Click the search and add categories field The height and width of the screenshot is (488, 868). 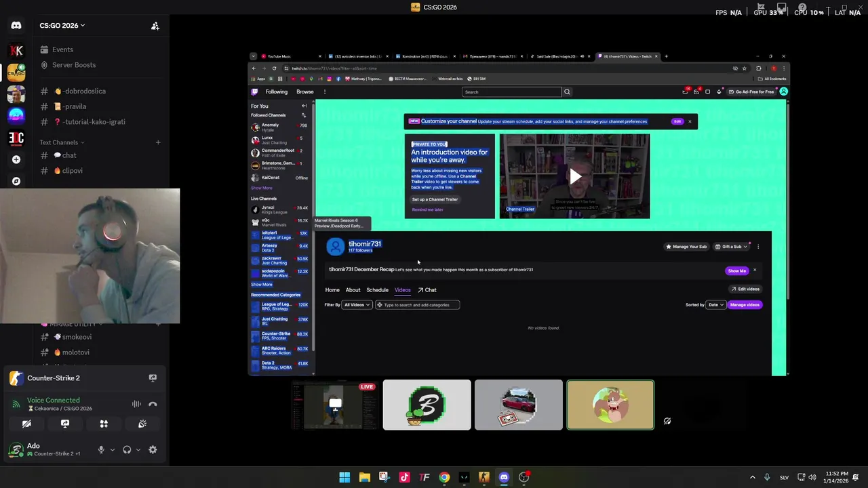pos(418,305)
